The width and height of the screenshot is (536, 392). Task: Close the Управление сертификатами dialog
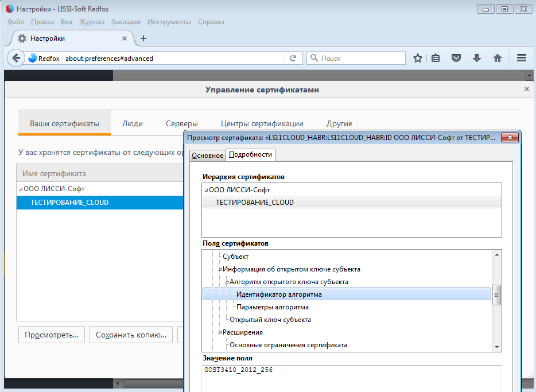[526, 89]
